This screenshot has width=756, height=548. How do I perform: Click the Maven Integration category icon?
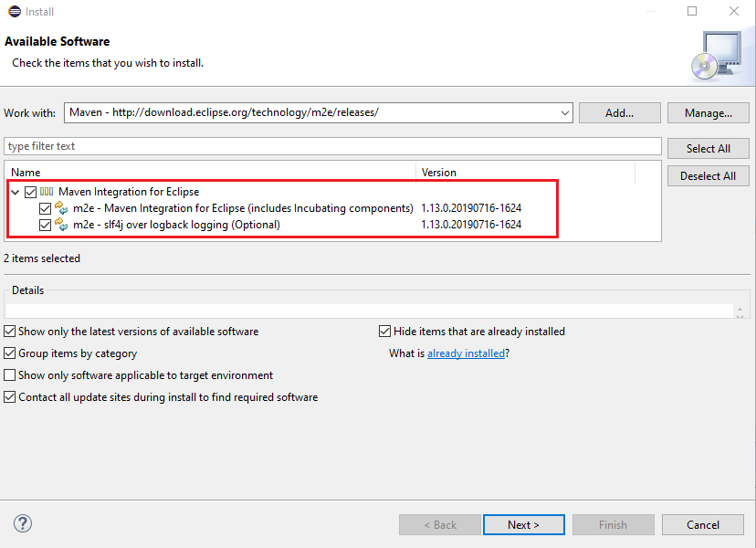[x=47, y=192]
